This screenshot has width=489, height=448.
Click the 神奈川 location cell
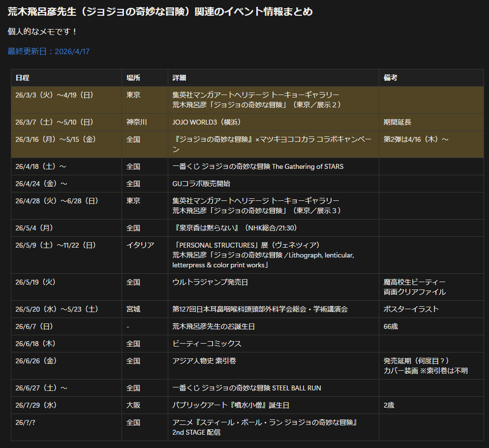click(145, 122)
